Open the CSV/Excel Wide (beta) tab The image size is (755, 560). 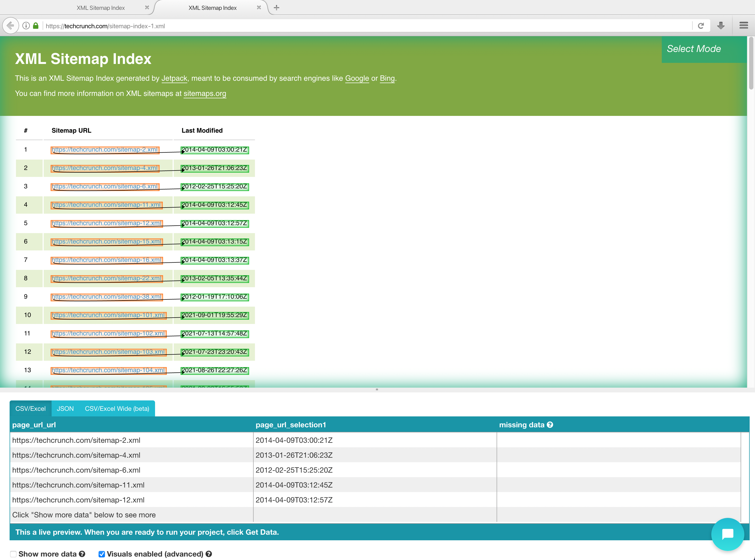[117, 408]
